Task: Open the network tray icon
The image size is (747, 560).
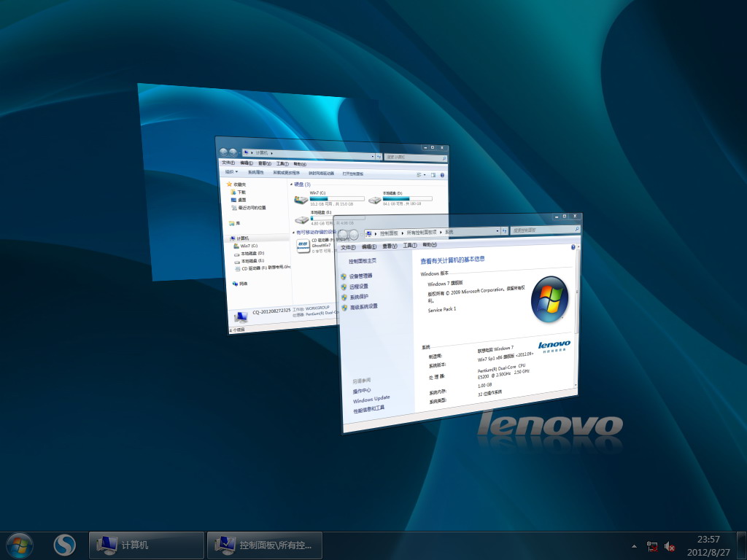Action: (652, 546)
